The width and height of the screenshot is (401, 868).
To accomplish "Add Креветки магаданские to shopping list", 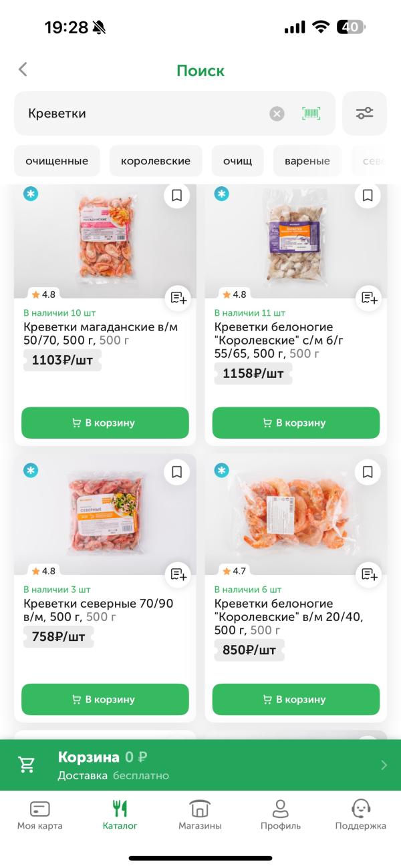I will tap(178, 298).
